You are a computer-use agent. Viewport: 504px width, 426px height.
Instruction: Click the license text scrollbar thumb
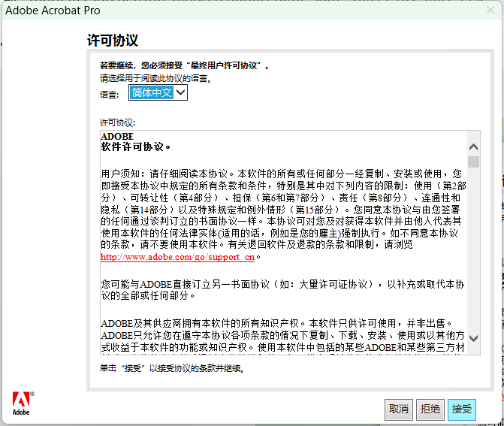[x=473, y=162]
